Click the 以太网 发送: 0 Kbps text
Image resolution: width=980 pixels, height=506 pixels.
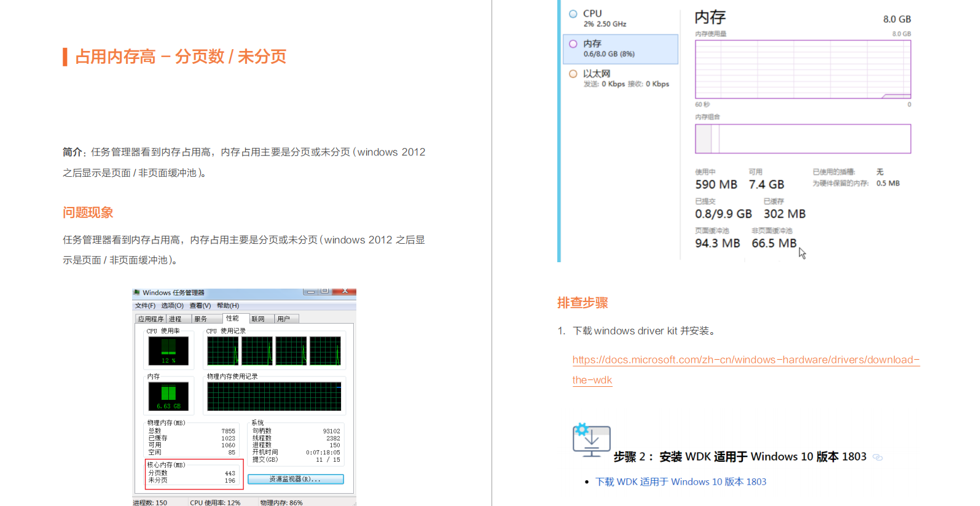(604, 84)
